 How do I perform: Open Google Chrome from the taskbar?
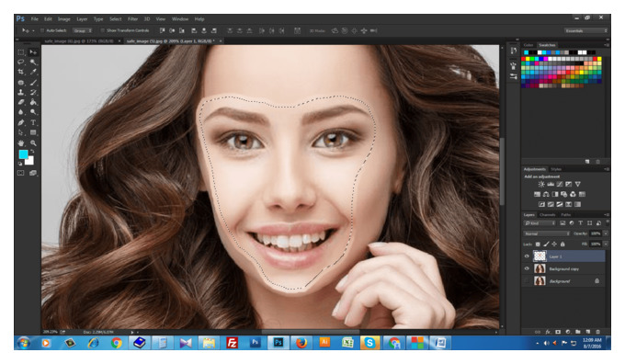117,343
